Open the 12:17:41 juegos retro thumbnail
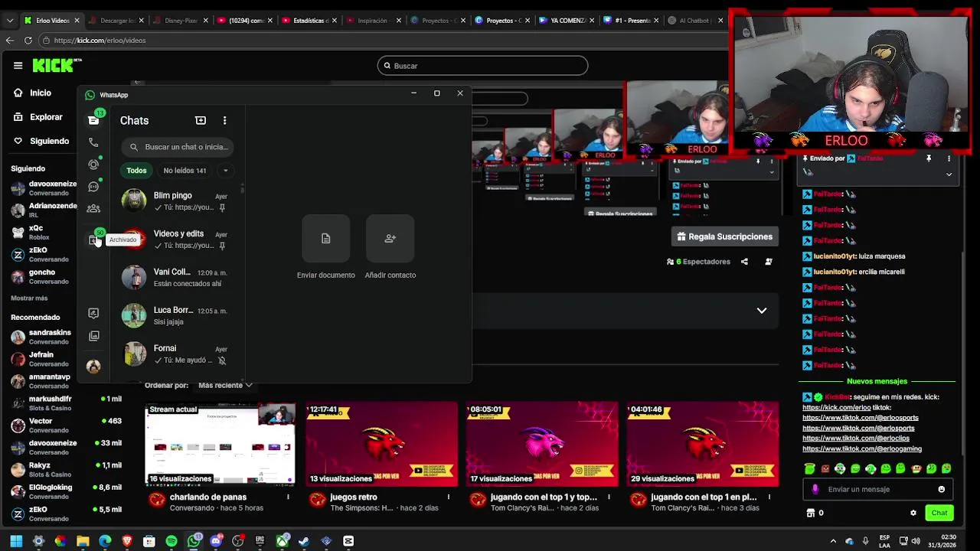 pyautogui.click(x=381, y=445)
